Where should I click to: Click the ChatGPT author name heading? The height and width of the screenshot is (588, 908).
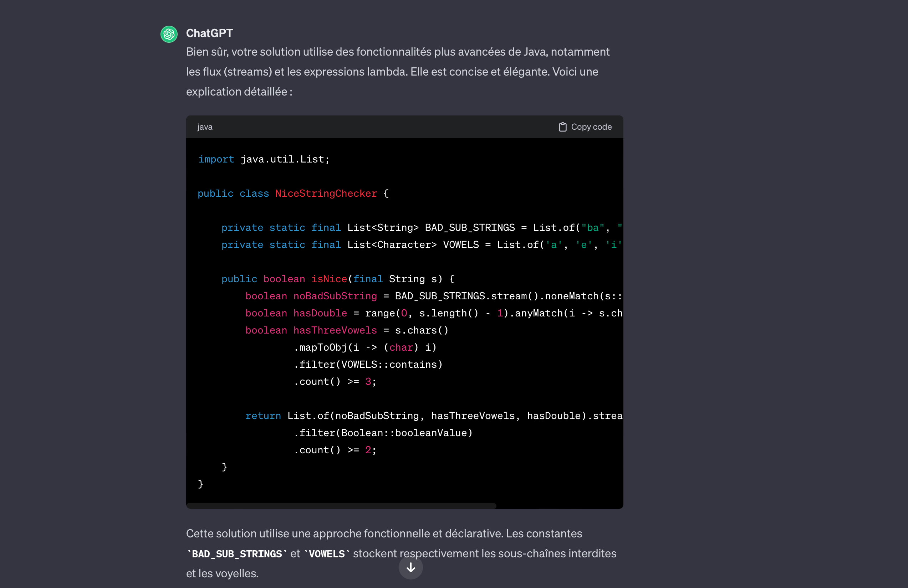point(209,33)
